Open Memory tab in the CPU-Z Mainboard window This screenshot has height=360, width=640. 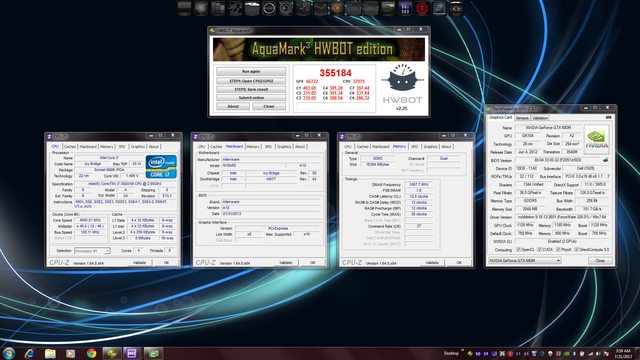tap(253, 147)
